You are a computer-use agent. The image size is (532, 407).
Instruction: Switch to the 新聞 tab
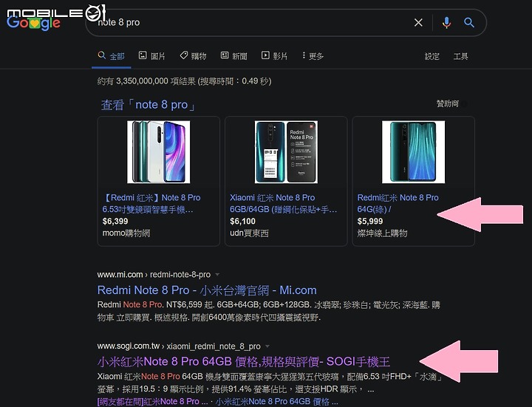pos(233,56)
